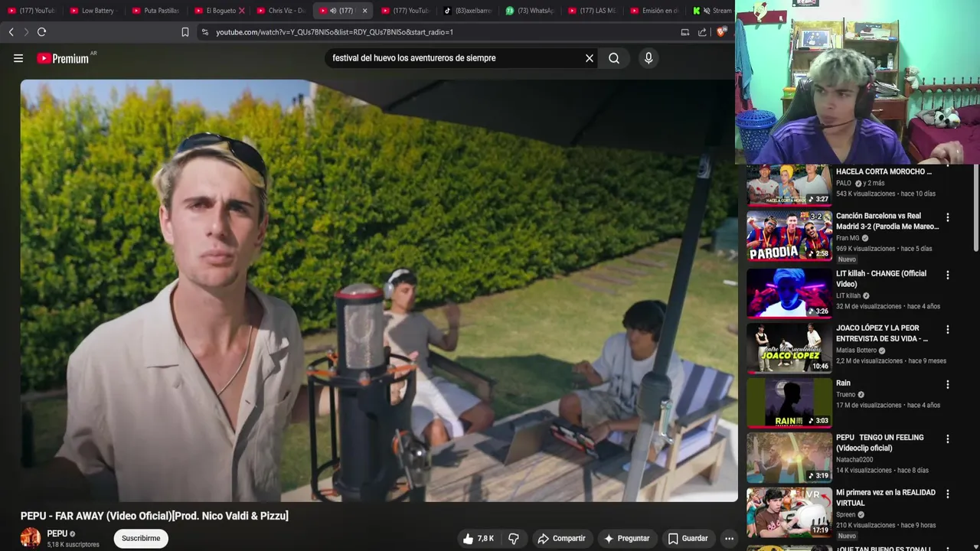Open more actions menu under video

[x=729, y=539]
